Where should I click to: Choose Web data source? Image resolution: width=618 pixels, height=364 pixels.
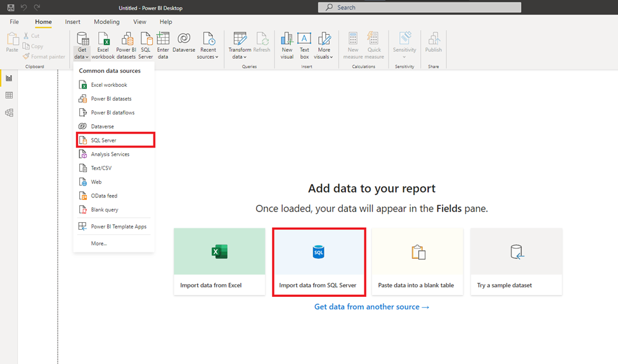click(x=114, y=182)
